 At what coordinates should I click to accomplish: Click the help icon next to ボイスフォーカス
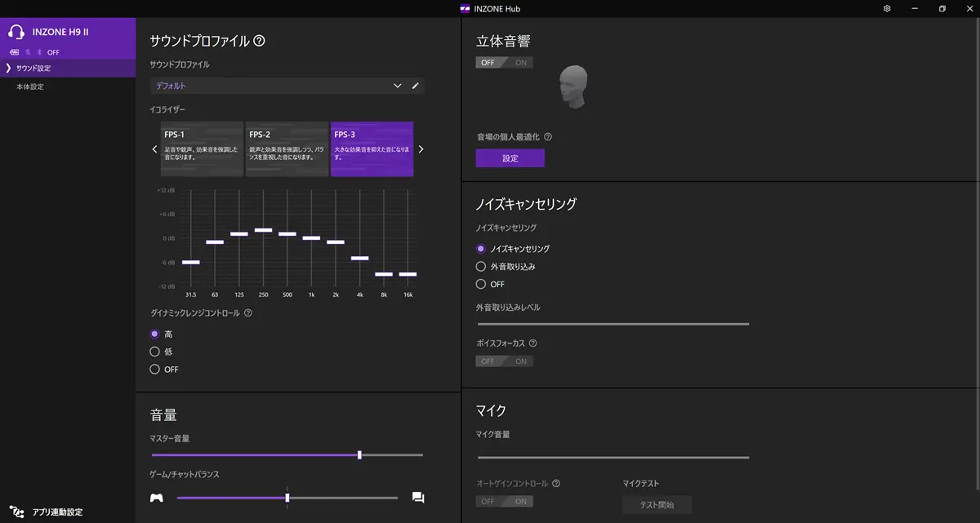[x=532, y=343]
